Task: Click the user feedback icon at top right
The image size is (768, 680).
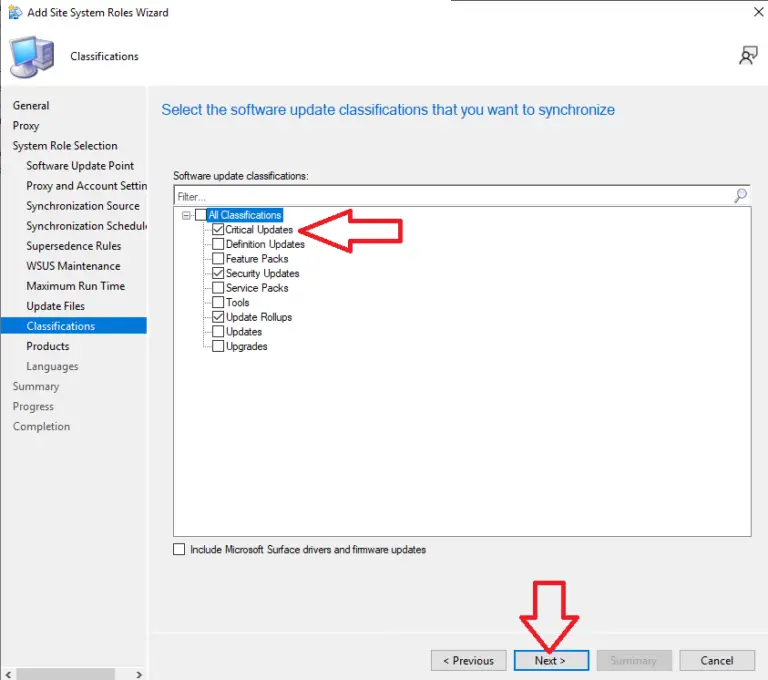Action: pyautogui.click(x=747, y=56)
